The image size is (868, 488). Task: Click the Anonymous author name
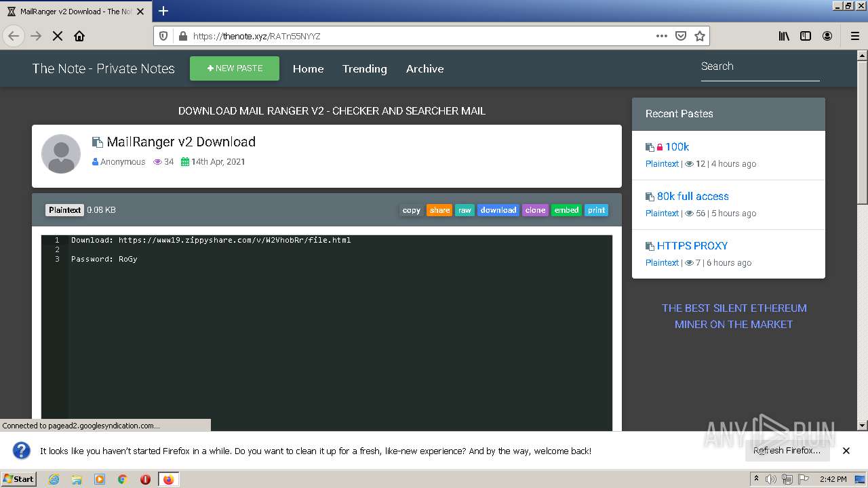pyautogui.click(x=123, y=161)
